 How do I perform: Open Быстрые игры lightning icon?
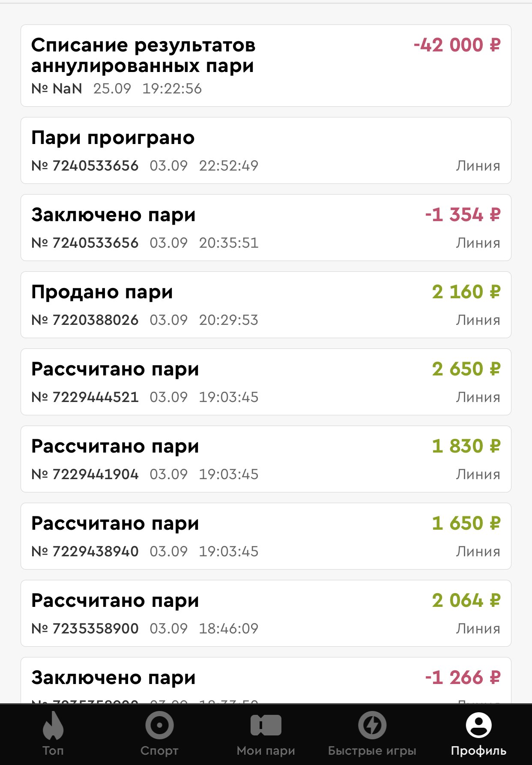click(372, 725)
